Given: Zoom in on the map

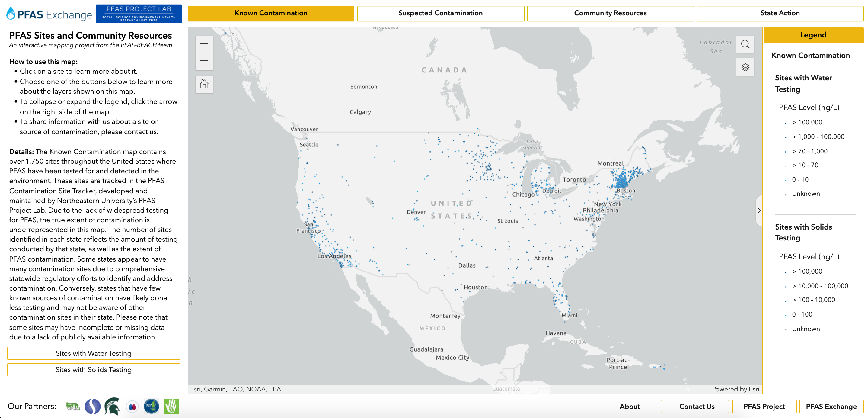Looking at the screenshot, I should (x=204, y=43).
